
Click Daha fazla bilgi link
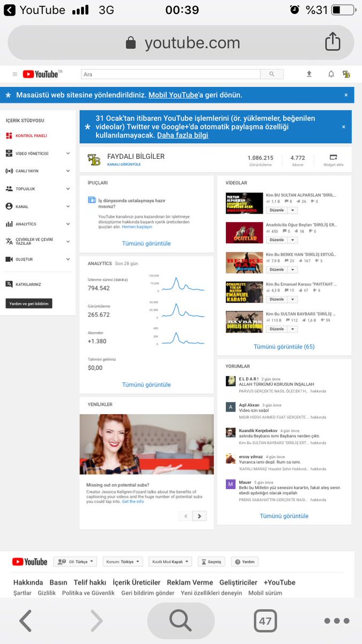[x=182, y=135]
